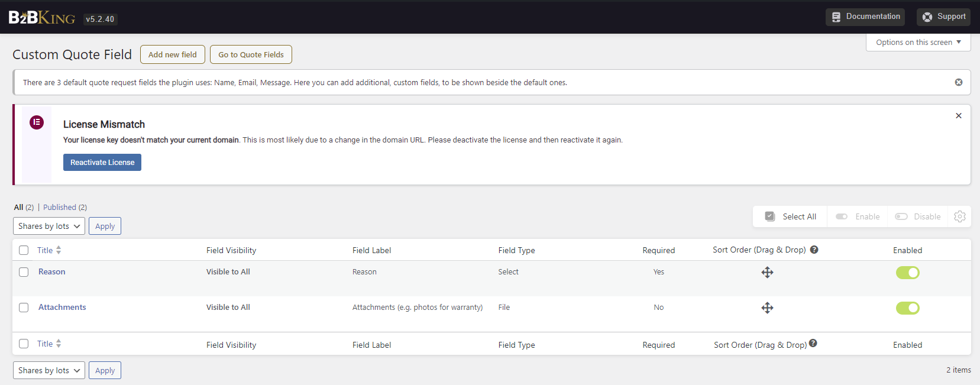This screenshot has width=980, height=385.
Task: Toggle the Enabled switch for Attachments
Action: pos(907,308)
